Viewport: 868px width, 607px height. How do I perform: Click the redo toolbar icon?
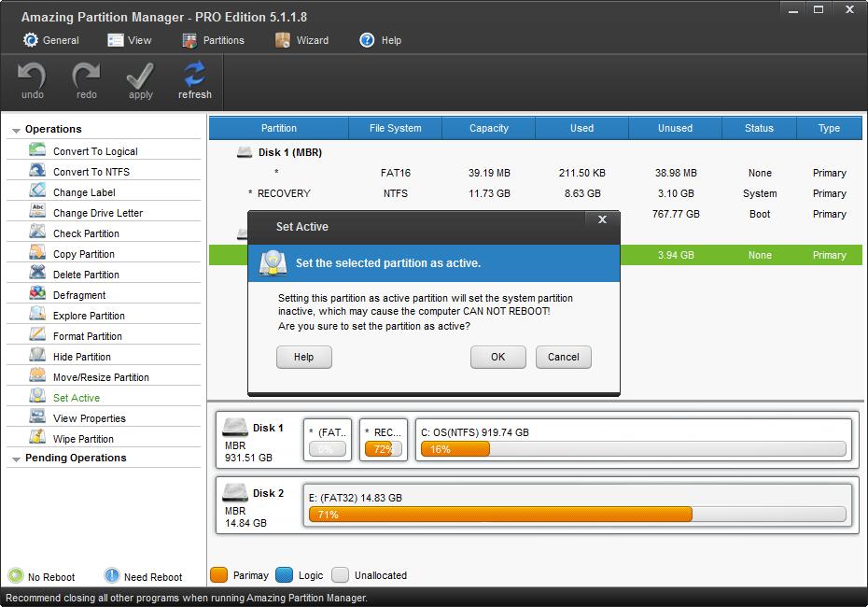[86, 76]
